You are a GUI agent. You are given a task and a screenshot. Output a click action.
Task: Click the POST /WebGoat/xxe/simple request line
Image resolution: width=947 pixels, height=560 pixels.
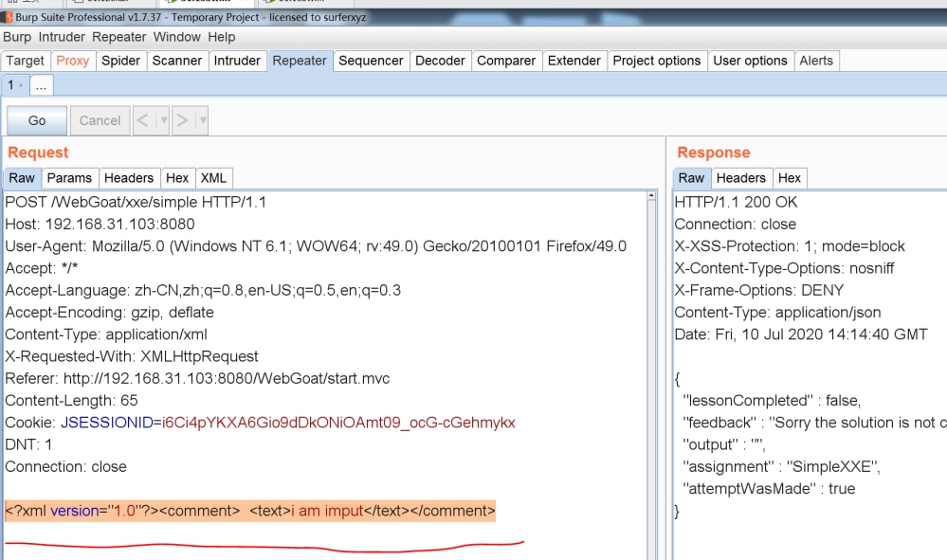(136, 202)
